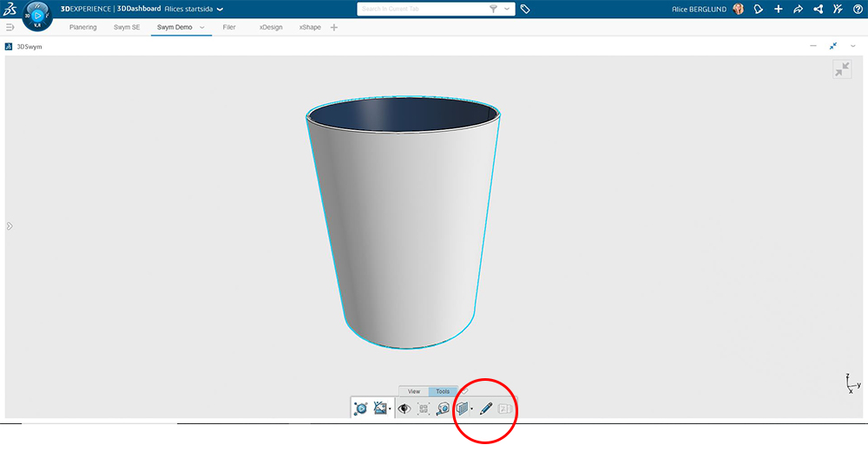Click the 3DPlay play icon in toolbar

click(x=361, y=408)
